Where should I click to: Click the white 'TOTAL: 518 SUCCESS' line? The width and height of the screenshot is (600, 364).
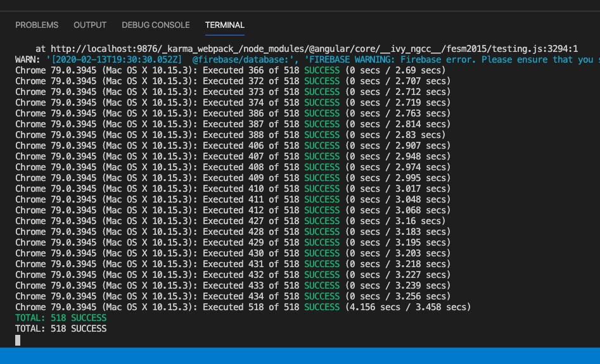coord(61,329)
